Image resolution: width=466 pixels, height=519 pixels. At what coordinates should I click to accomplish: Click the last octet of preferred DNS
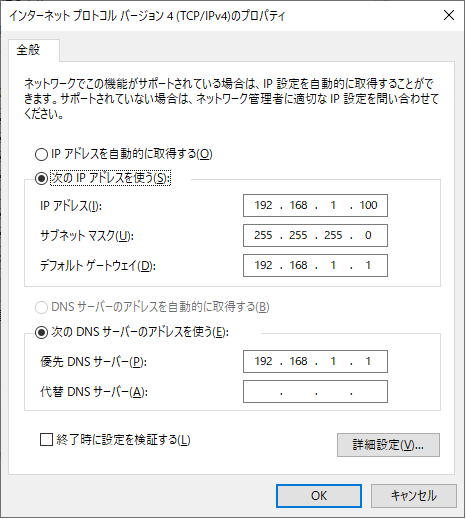[368, 361]
